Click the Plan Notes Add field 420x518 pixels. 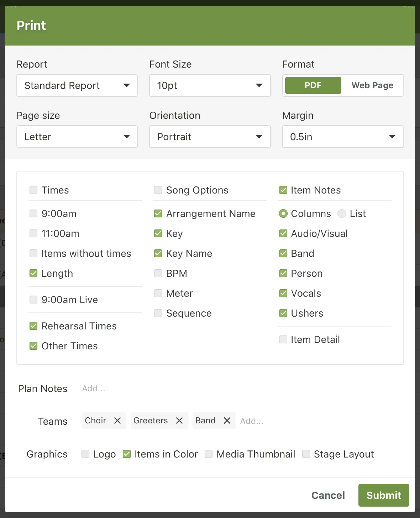point(94,388)
